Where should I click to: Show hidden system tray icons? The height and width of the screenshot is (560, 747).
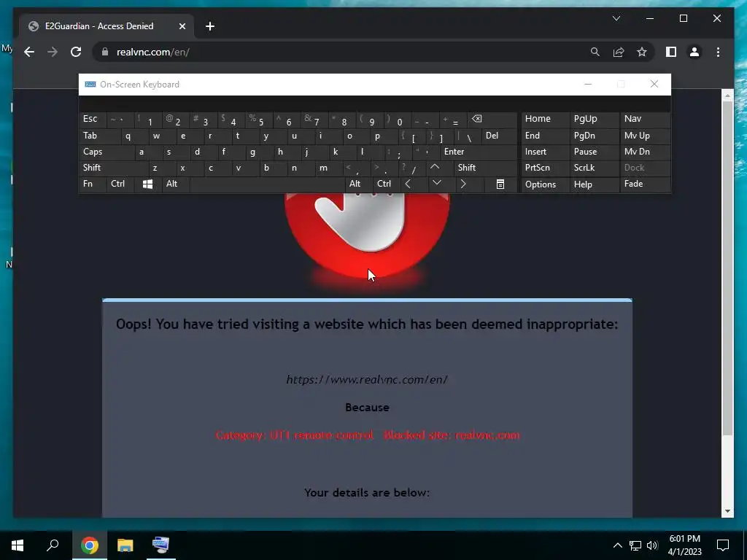point(617,545)
